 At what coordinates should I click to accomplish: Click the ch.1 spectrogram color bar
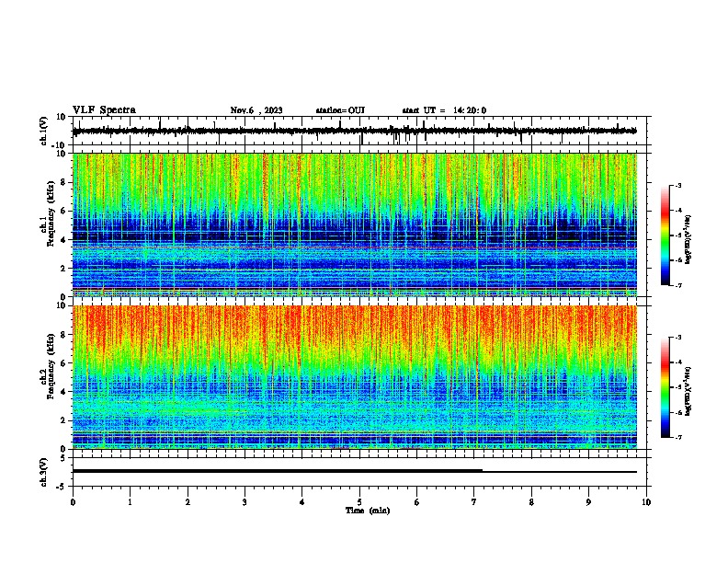[665, 236]
